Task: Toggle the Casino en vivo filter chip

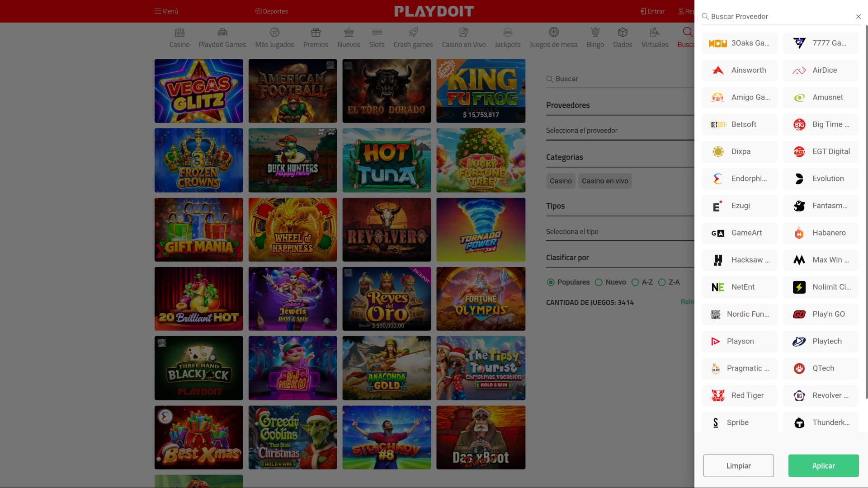Action: (x=605, y=181)
